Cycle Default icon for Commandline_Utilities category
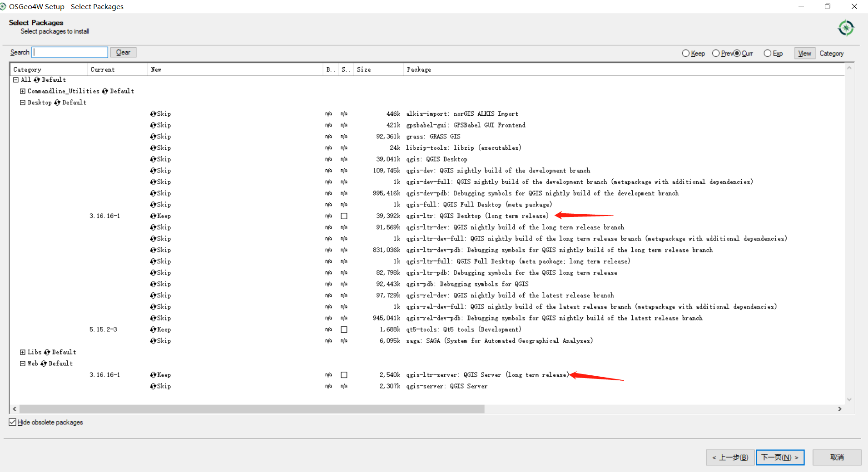This screenshot has height=472, width=868. pos(105,91)
